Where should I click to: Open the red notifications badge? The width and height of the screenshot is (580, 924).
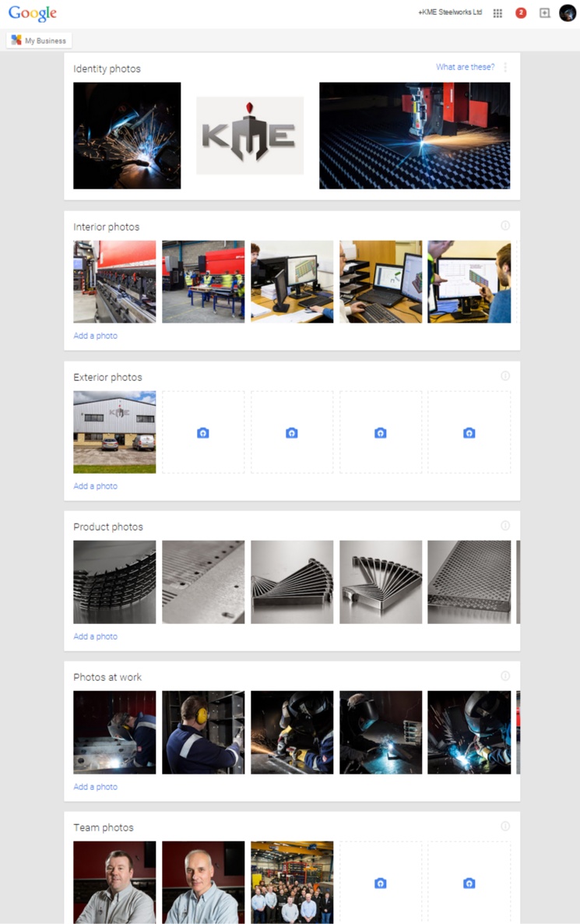521,13
